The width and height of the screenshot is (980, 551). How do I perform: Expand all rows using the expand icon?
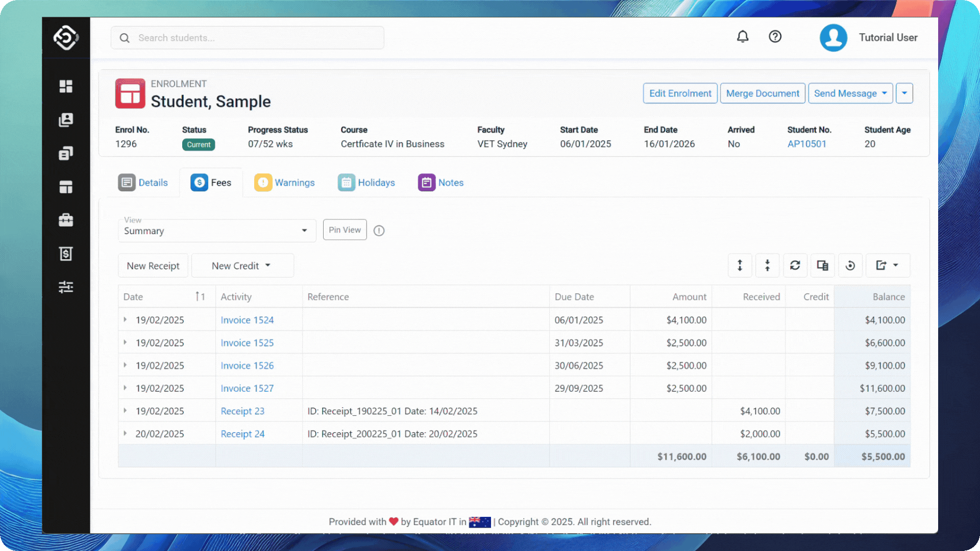pos(740,265)
